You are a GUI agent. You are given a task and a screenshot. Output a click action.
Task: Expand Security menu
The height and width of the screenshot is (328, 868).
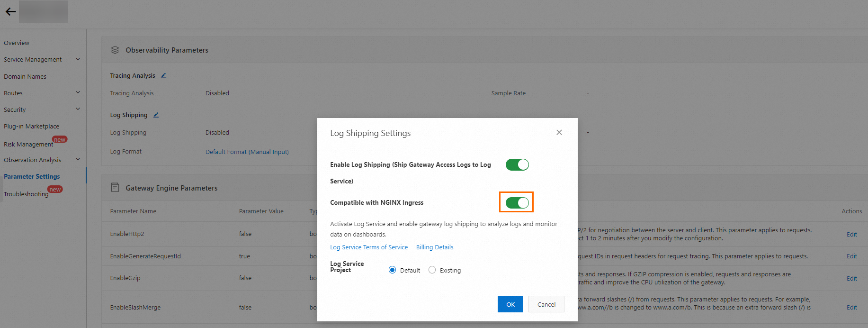coord(78,109)
